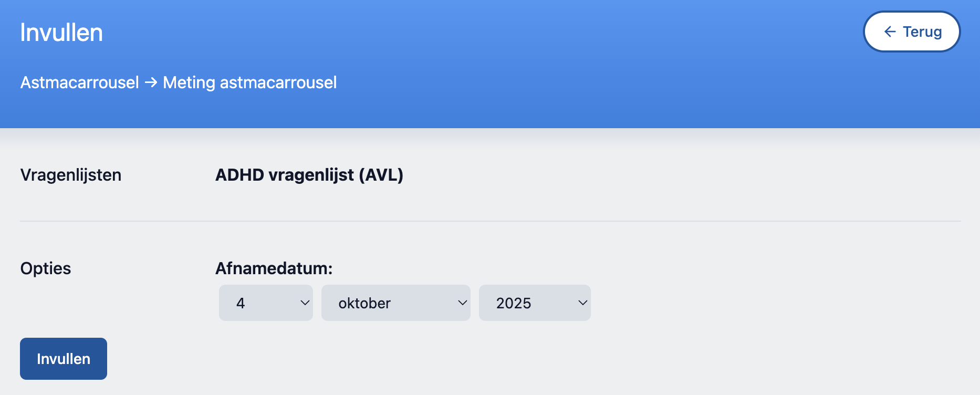The width and height of the screenshot is (980, 395).
Task: Click the breadcrumb arrow after Astmacarrousel
Action: [x=151, y=82]
